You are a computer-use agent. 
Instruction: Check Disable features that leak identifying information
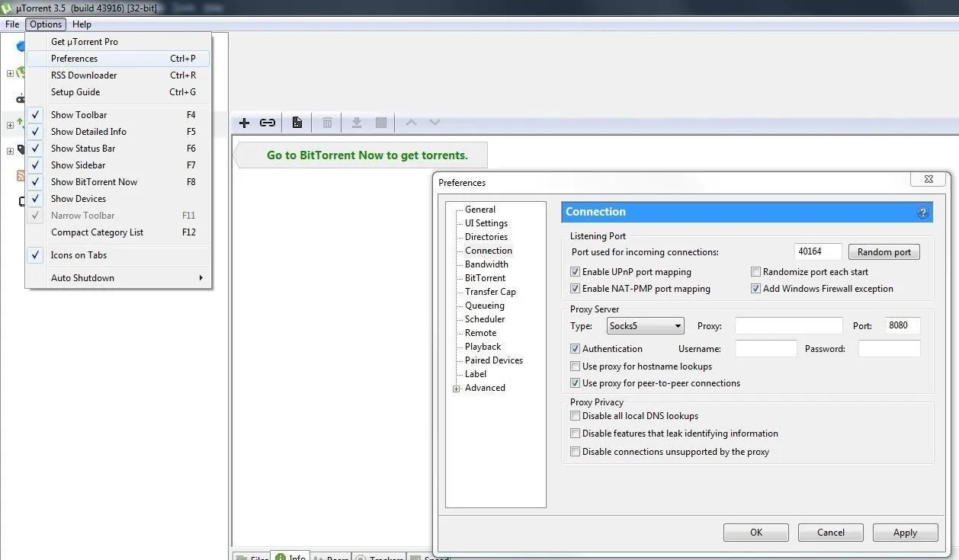click(x=576, y=434)
